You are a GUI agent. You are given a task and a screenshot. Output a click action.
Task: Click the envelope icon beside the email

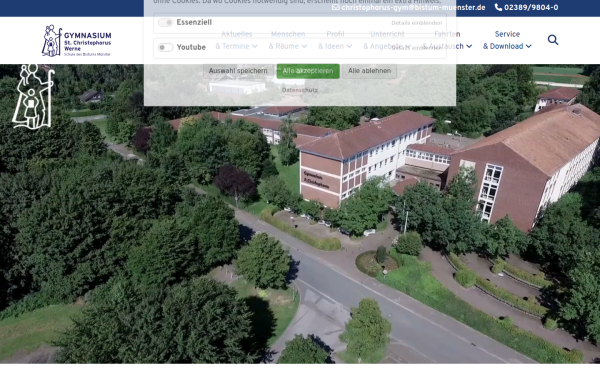pyautogui.click(x=336, y=7)
